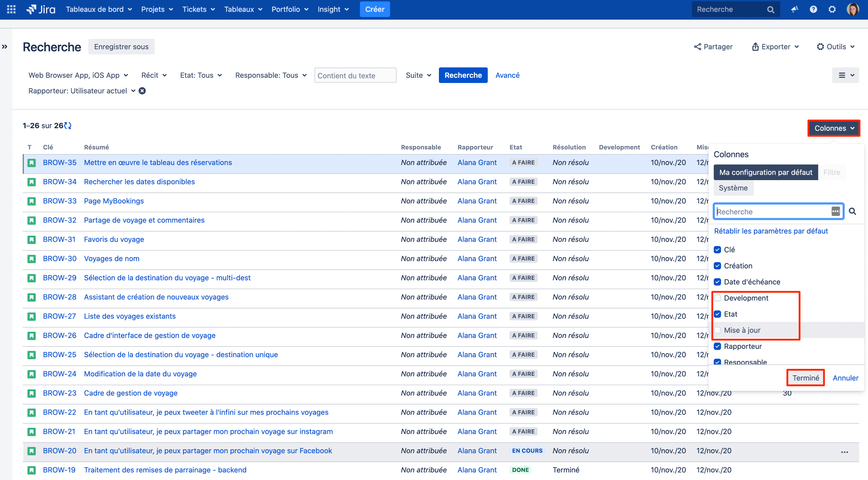Image resolution: width=868 pixels, height=480 pixels.
Task: Open the settings gear icon
Action: click(832, 9)
